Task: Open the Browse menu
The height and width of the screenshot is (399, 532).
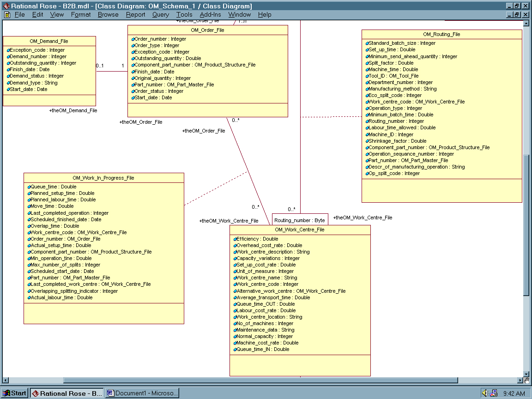Action: (x=108, y=15)
